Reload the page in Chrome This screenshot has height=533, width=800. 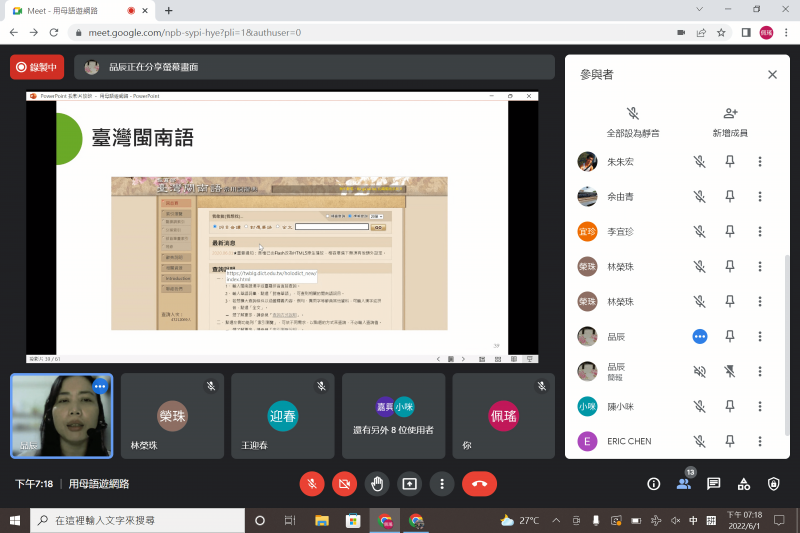point(54,33)
